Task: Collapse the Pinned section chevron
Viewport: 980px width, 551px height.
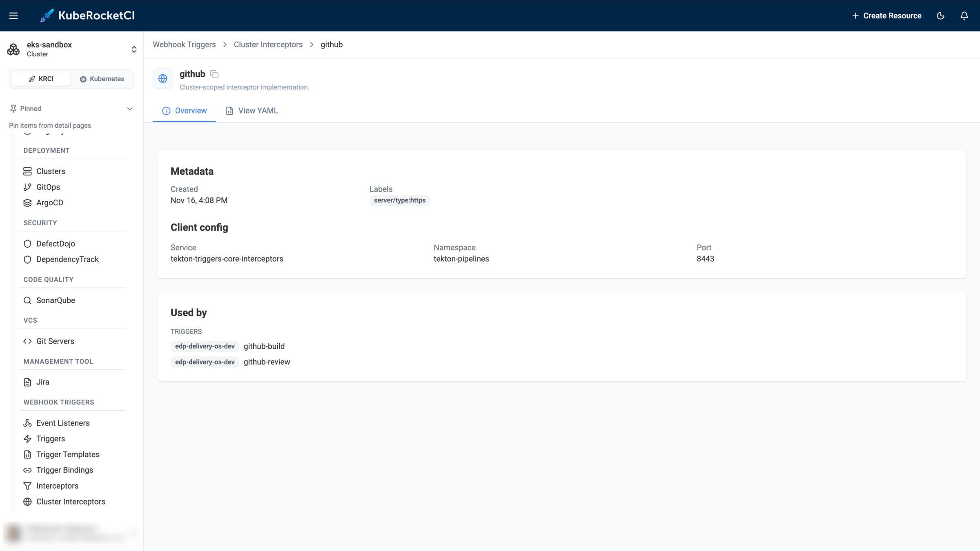Action: (129, 109)
